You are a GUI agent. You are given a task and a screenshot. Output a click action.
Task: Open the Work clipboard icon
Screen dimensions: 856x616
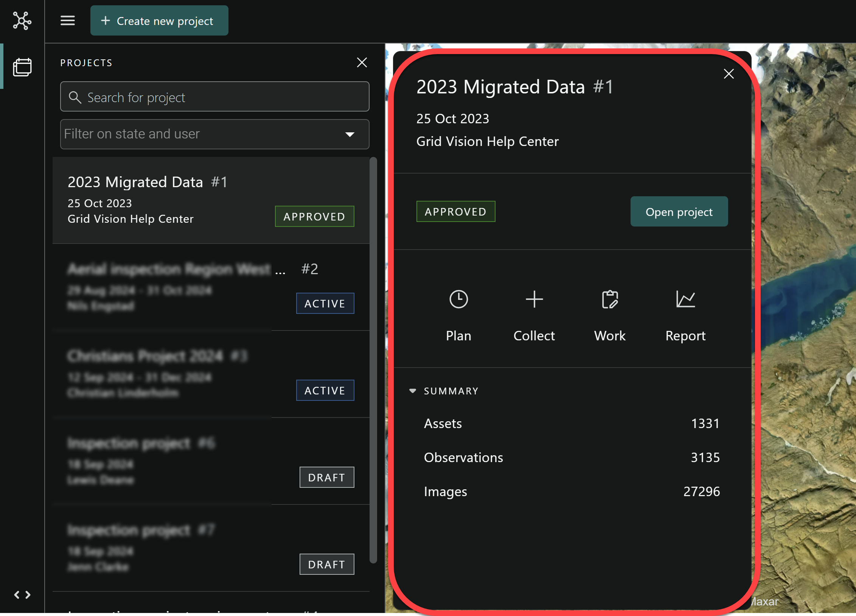pos(609,299)
